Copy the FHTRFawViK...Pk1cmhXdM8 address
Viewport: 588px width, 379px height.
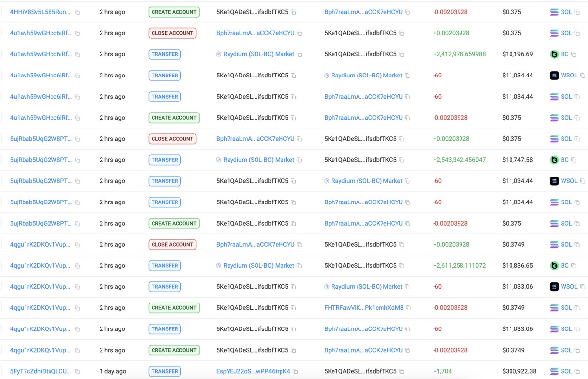(409, 308)
